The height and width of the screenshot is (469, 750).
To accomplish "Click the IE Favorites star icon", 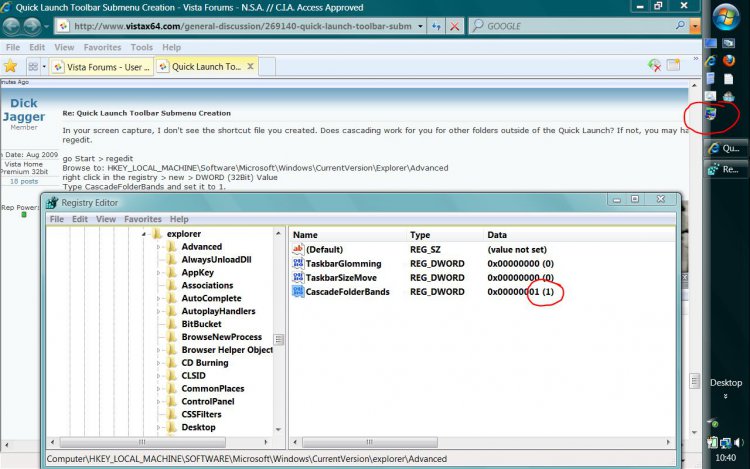I will tap(11, 66).
